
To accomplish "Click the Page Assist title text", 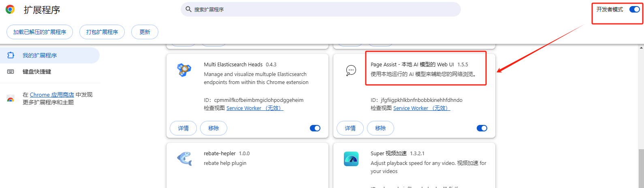I will 412,64.
